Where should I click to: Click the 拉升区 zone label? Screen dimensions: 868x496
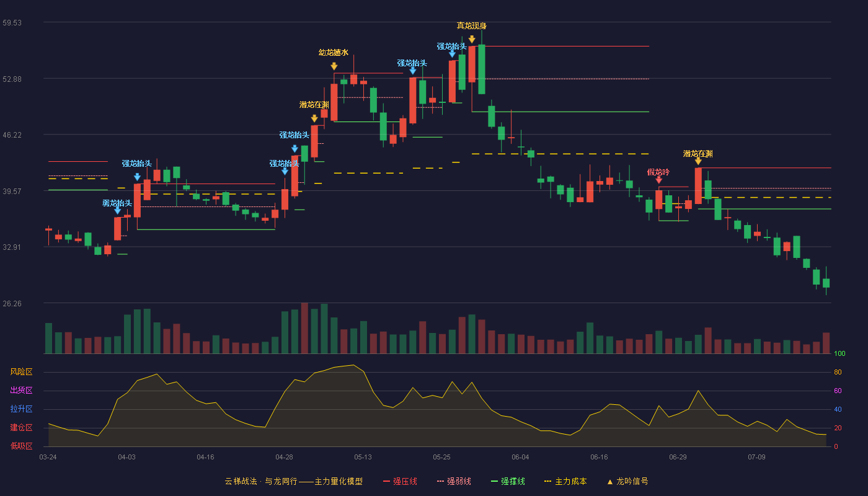pyautogui.click(x=21, y=409)
